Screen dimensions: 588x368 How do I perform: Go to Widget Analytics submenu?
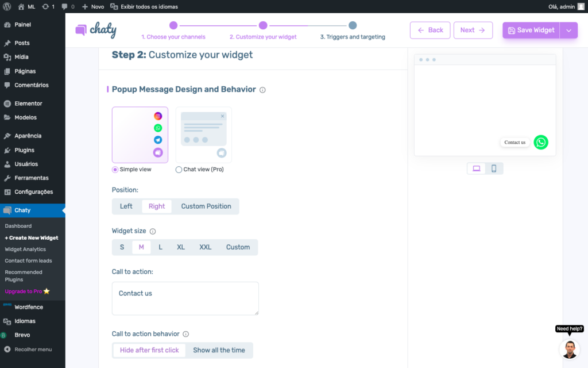click(25, 249)
